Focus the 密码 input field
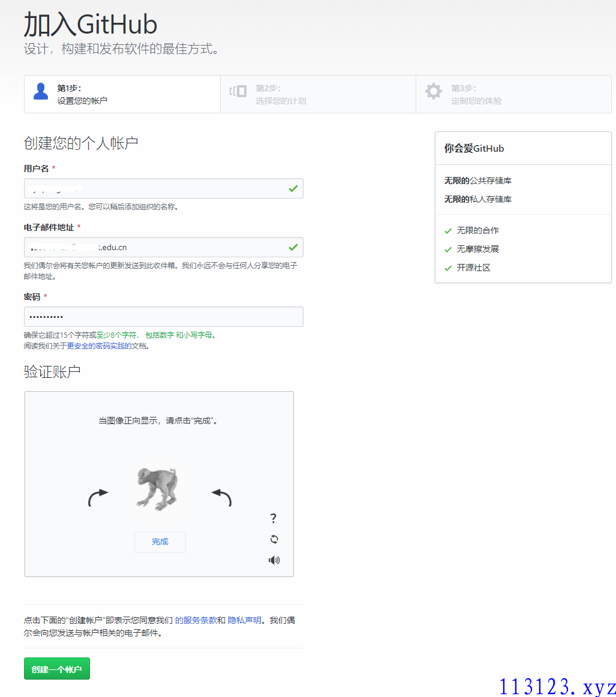Image resolution: width=616 pixels, height=697 pixels. pos(164,317)
